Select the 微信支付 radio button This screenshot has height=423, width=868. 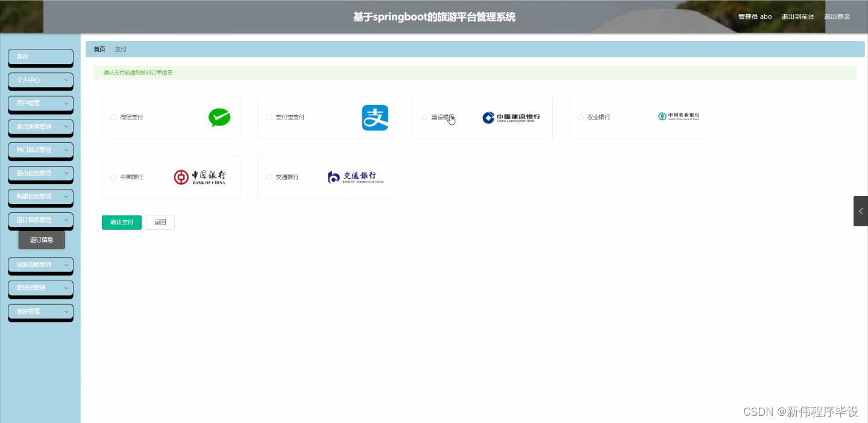(113, 117)
